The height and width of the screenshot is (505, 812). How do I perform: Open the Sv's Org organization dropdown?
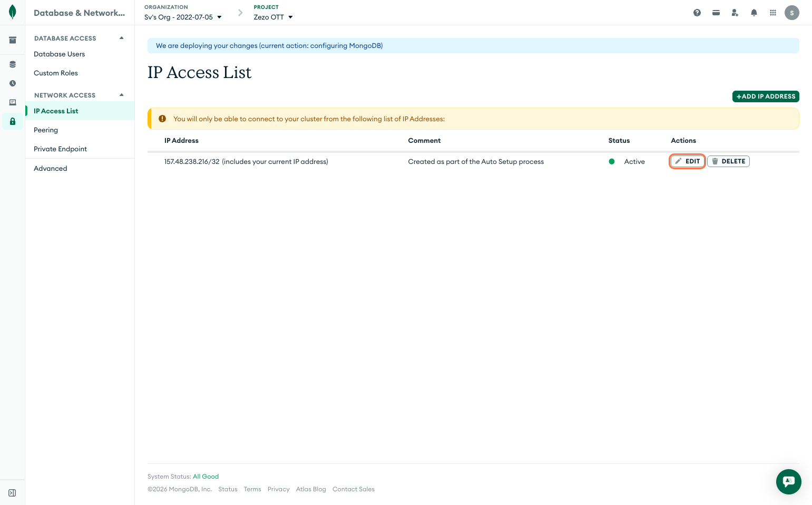coord(183,17)
